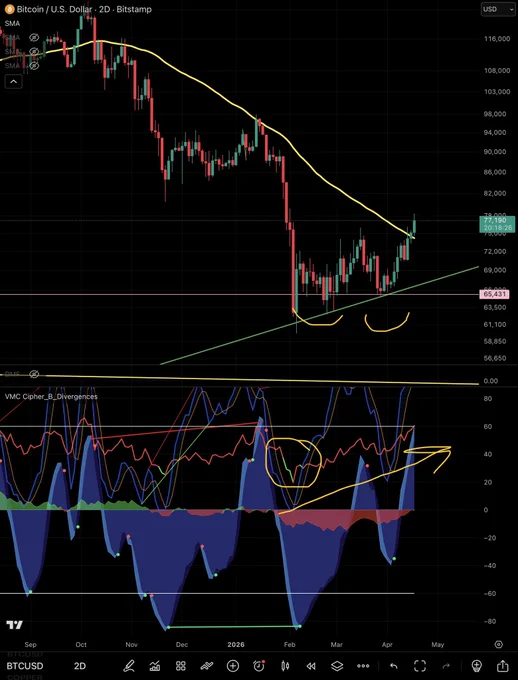
Task: Tap the circled plus add icon
Action: point(233,666)
